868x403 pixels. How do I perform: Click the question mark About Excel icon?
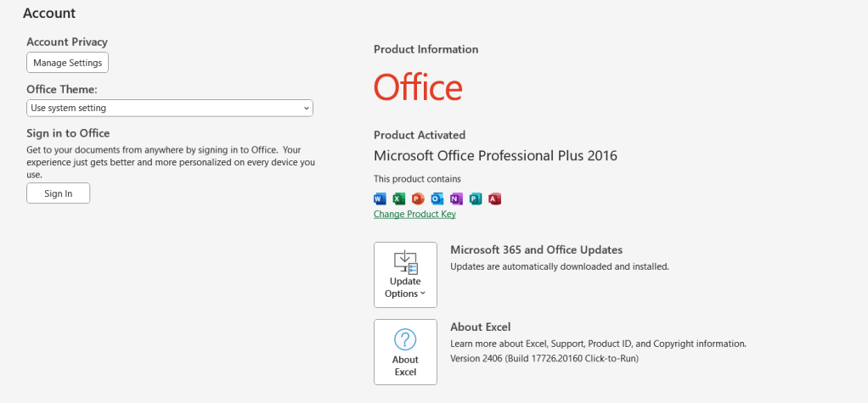405,340
